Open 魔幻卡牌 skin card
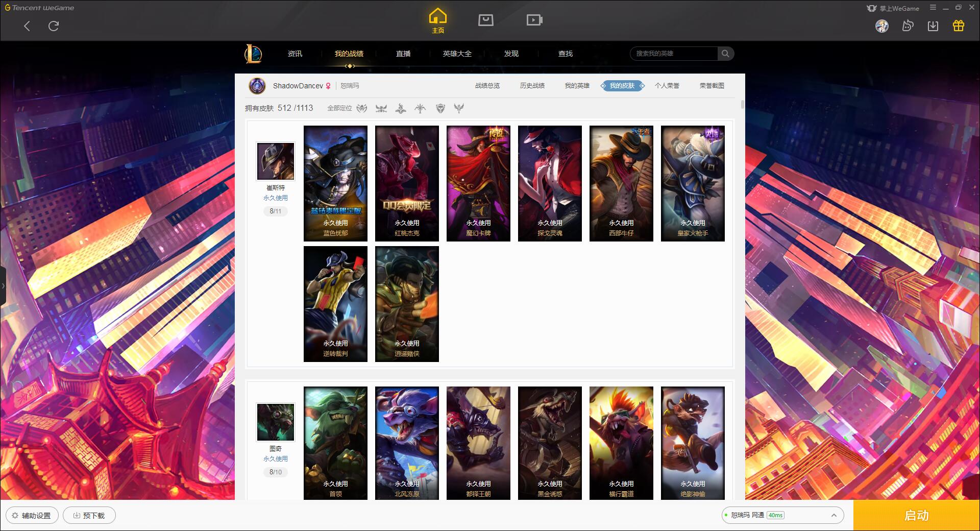This screenshot has width=980, height=531. (478, 183)
